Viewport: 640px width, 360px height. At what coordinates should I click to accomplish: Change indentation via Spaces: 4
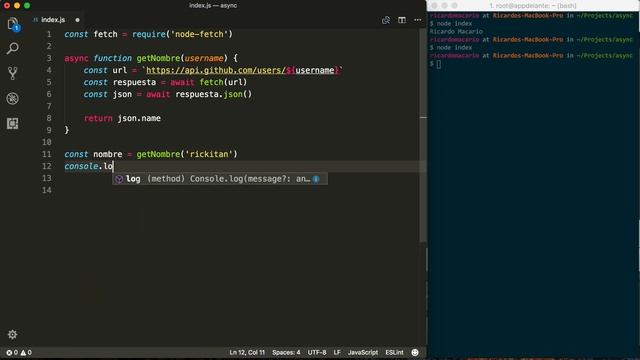[286, 352]
